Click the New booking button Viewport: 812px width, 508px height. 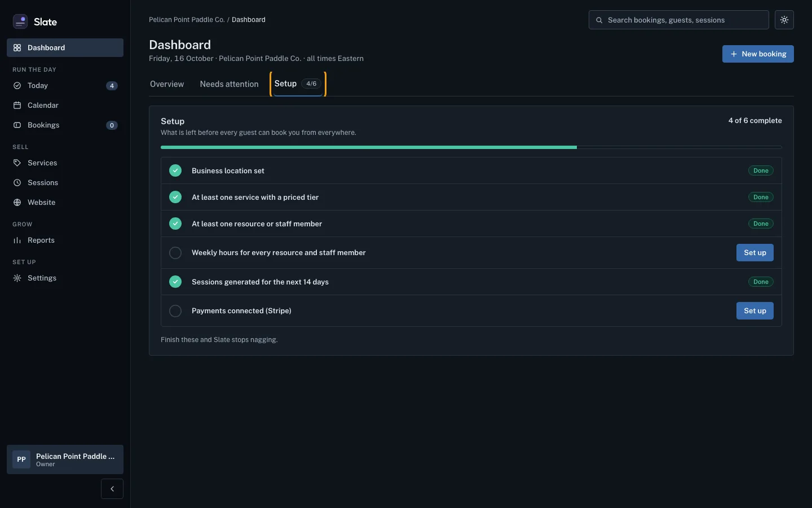[758, 54]
